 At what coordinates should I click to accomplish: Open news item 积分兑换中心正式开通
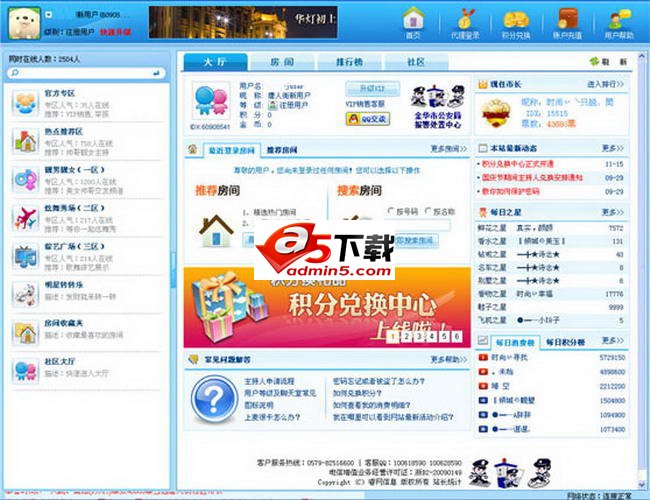[517, 164]
